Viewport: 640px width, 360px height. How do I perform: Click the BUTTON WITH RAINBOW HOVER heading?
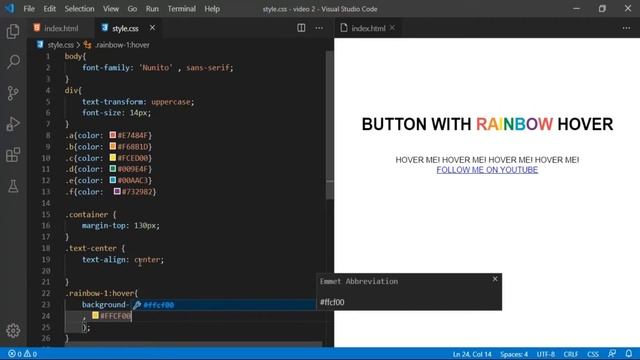click(487, 124)
